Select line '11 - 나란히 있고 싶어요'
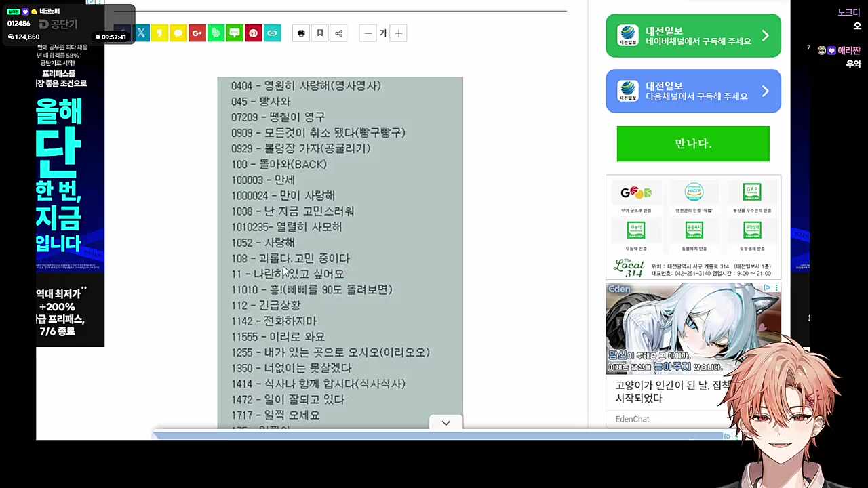The image size is (868, 488). (x=288, y=274)
